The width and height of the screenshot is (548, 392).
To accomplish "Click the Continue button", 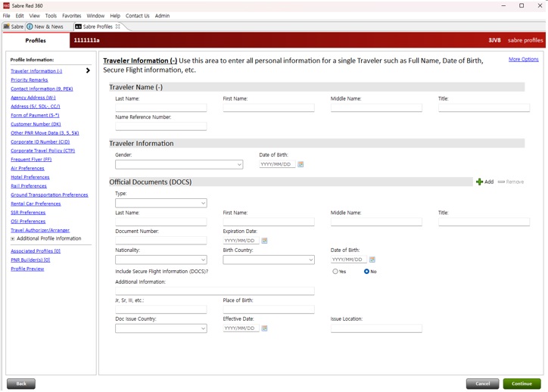I will 522,384.
